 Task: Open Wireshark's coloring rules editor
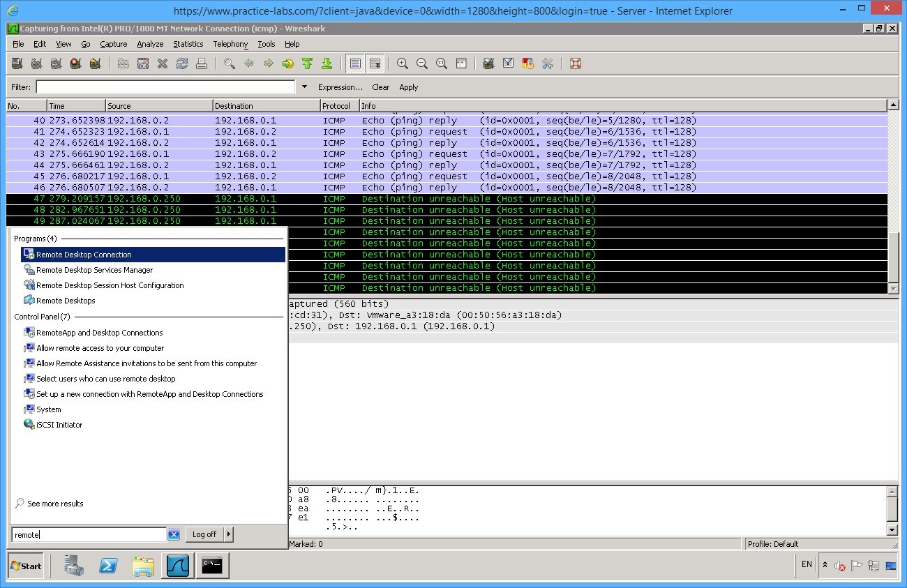(x=527, y=63)
